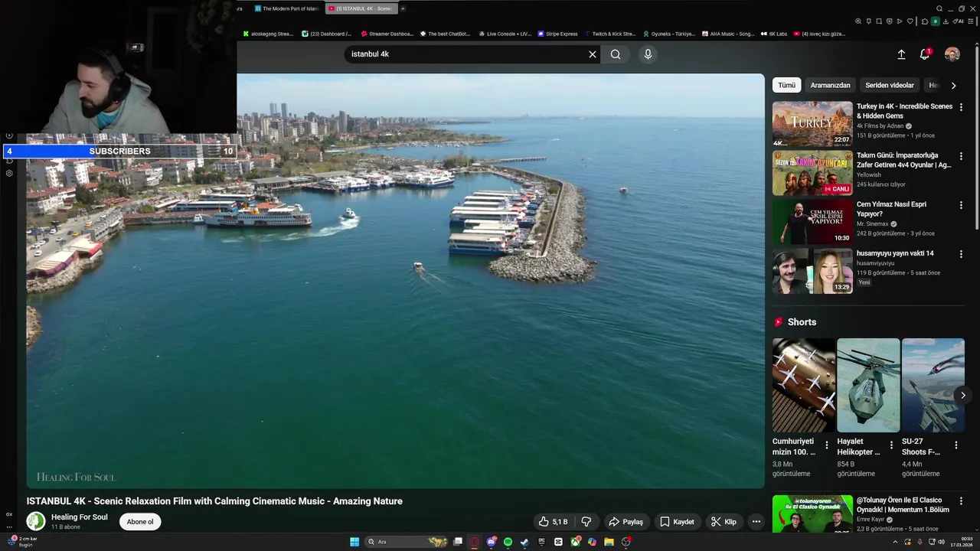Open the 6K Labs bookmark

774,34
